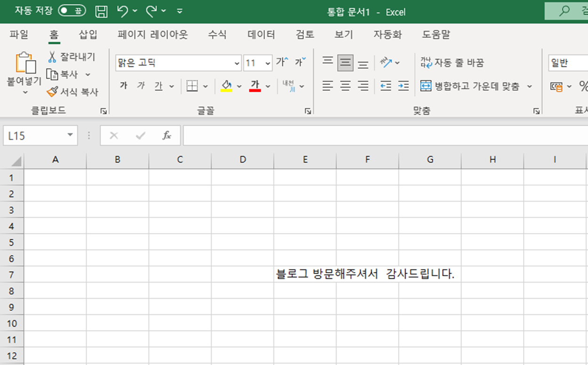Screen dimensions: 588x365
Task: Open the Undo history dropdown arrow
Action: point(135,11)
